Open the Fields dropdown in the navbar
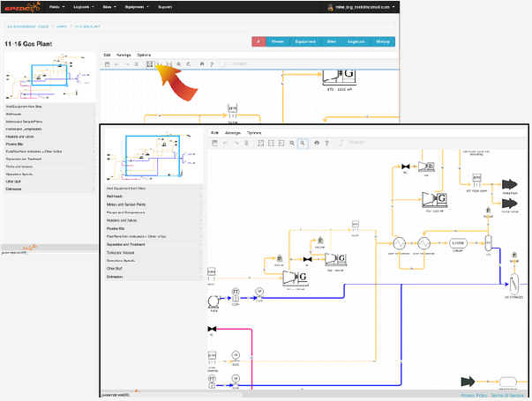The height and width of the screenshot is (401, 532). coord(56,7)
